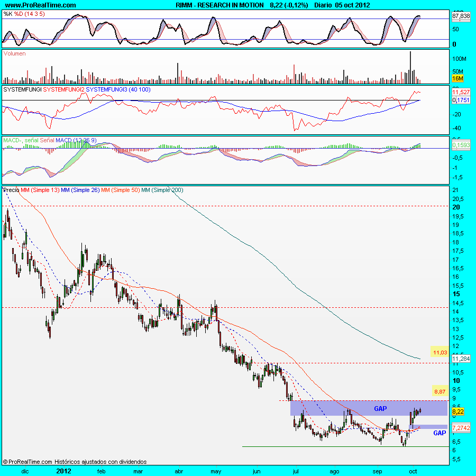
Task: Click the oct month label on date axis
Action: (413, 471)
